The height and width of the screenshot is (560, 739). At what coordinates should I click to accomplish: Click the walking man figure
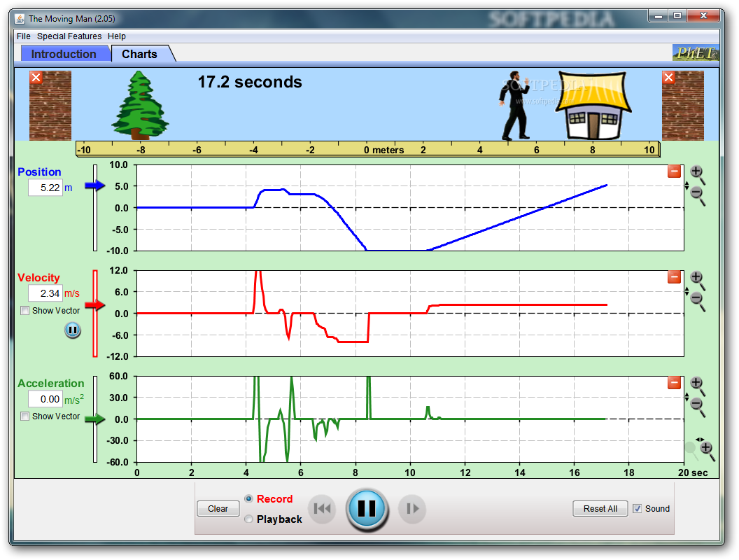tap(514, 106)
